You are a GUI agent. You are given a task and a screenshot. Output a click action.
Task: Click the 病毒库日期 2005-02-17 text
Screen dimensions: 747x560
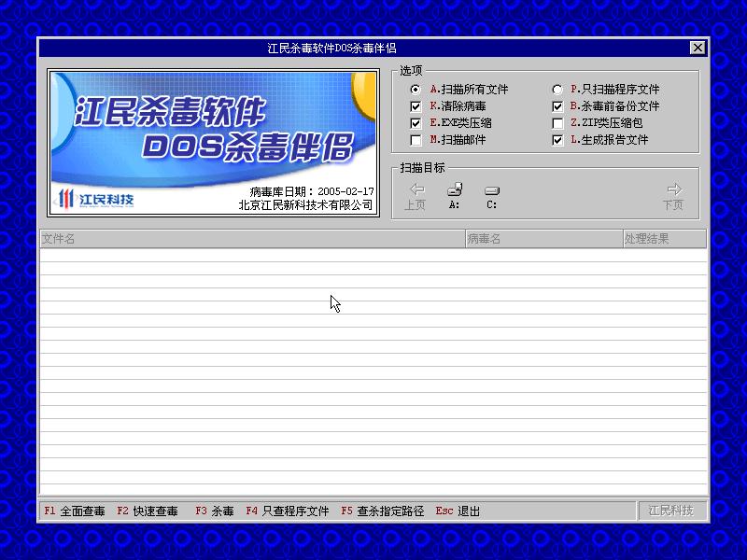(x=312, y=191)
